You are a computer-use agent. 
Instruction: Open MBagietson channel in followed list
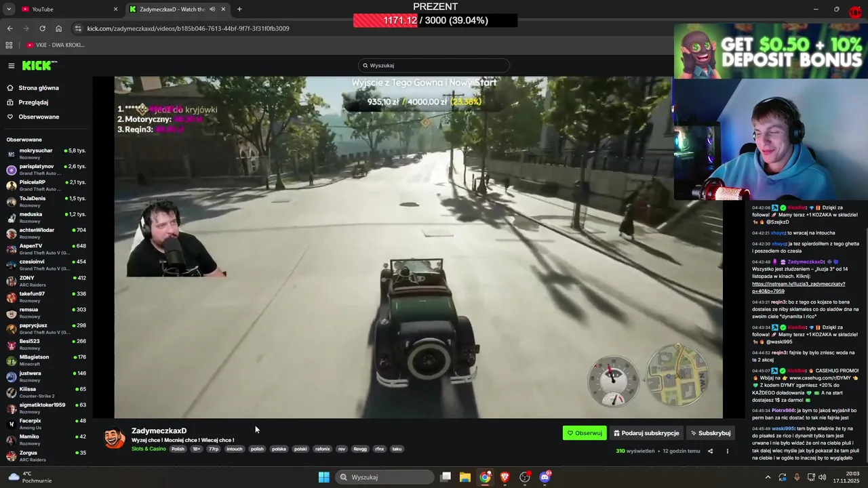pyautogui.click(x=46, y=361)
